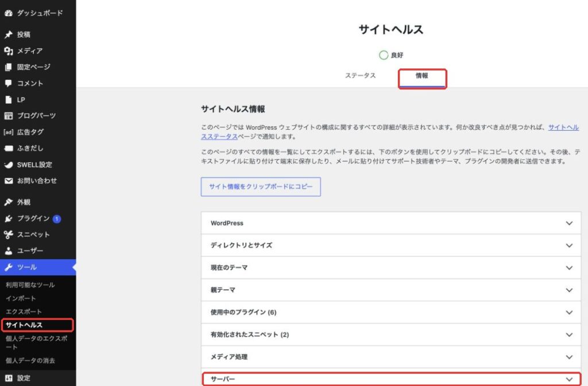Click the user icon beside ユーザー

8,251
